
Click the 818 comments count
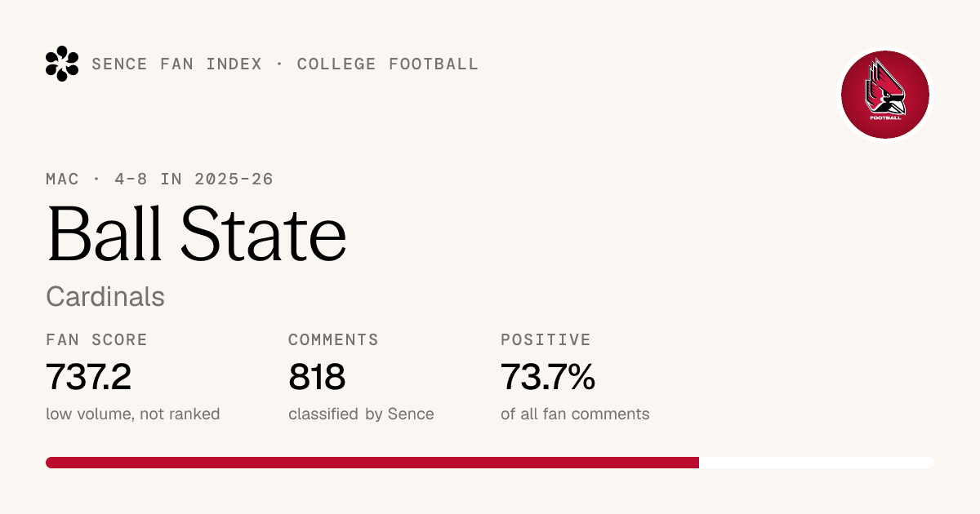[x=317, y=377]
